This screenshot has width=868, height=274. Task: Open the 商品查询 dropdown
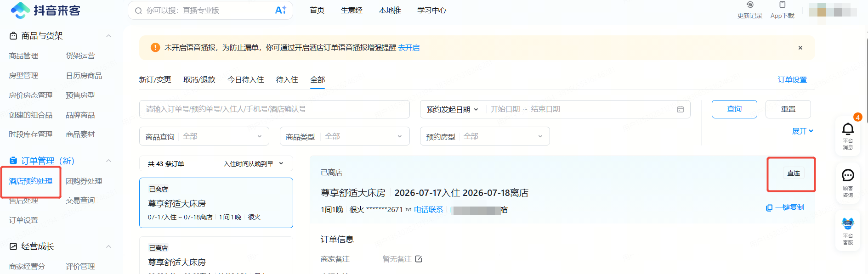coord(204,136)
